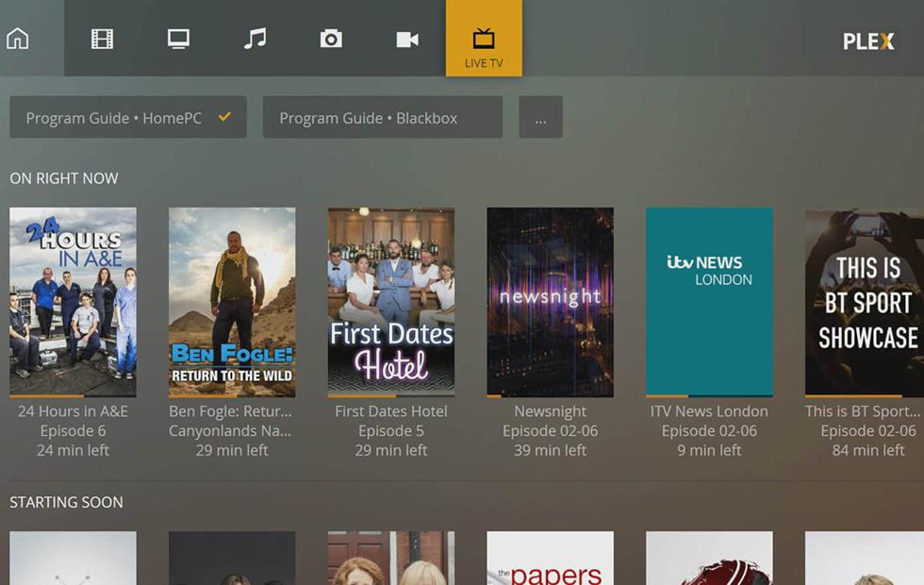The image size is (924, 585).
Task: Open the Music note icon
Action: (x=255, y=39)
